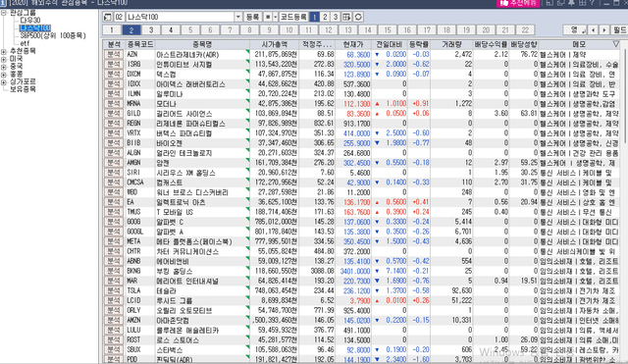Toggle the interest group tree panel icon
Screen dimensions: 628x364
tap(107, 17)
